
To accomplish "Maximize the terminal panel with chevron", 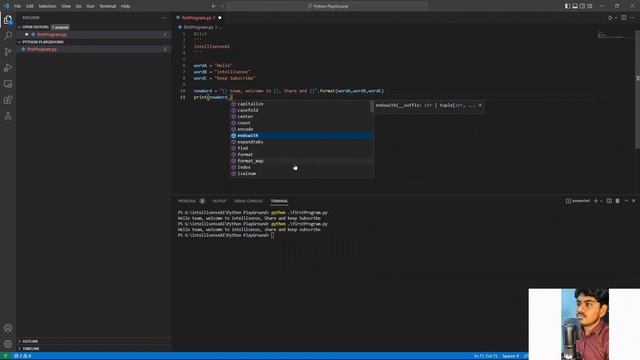I will pyautogui.click(x=626, y=201).
